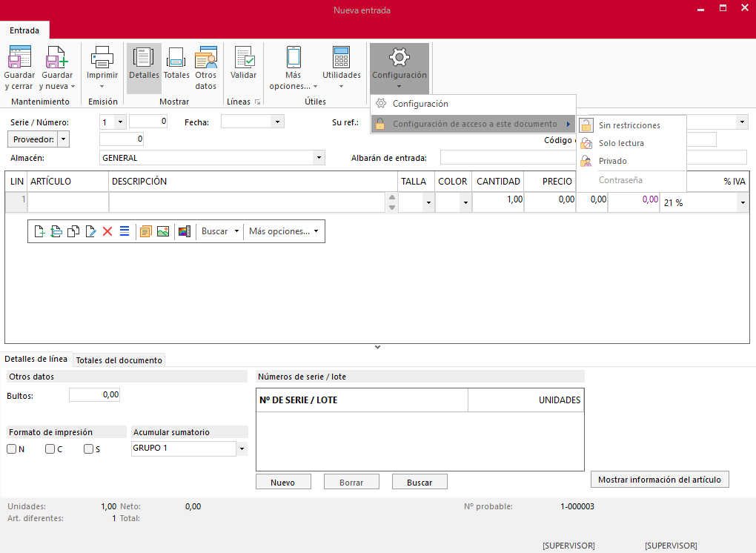Click the Configuración gear ribbon button
This screenshot has height=553, width=756.
click(x=399, y=67)
